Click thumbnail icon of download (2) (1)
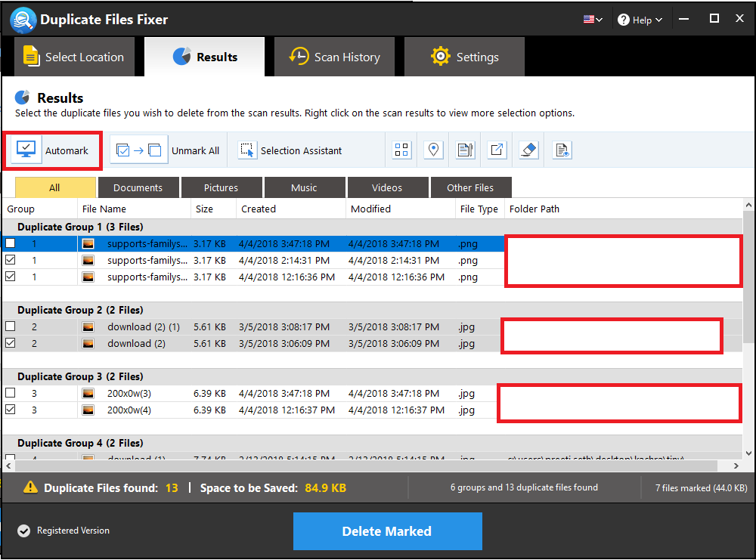 point(88,326)
